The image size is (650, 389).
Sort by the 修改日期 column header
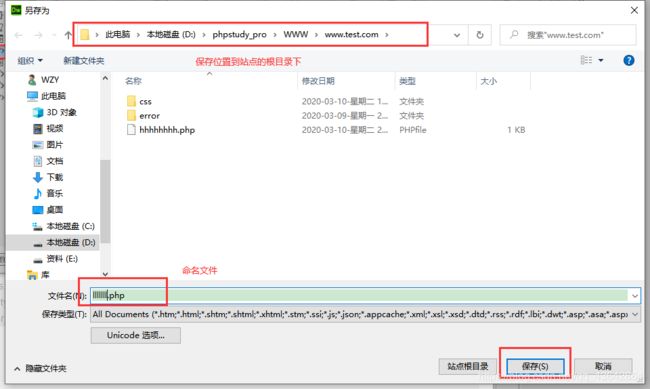click(x=318, y=81)
